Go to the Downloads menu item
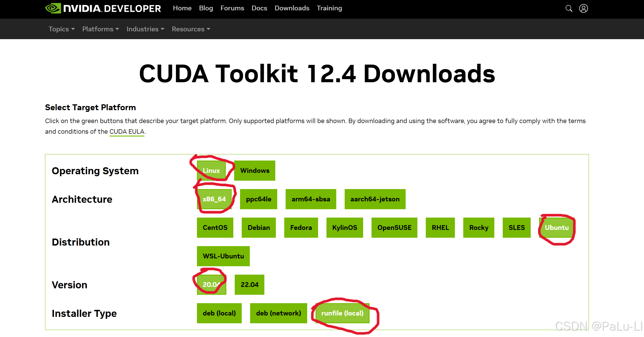Image resolution: width=644 pixels, height=337 pixels. point(292,8)
